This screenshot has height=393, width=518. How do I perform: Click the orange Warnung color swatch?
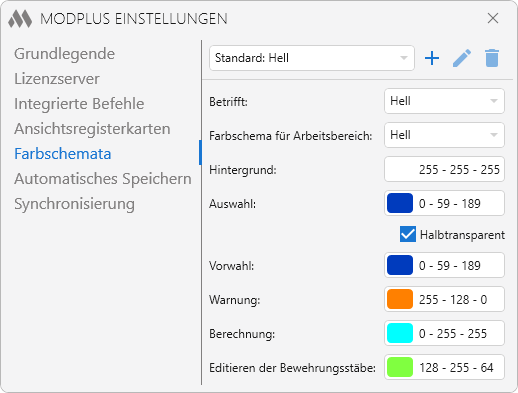[x=400, y=299]
